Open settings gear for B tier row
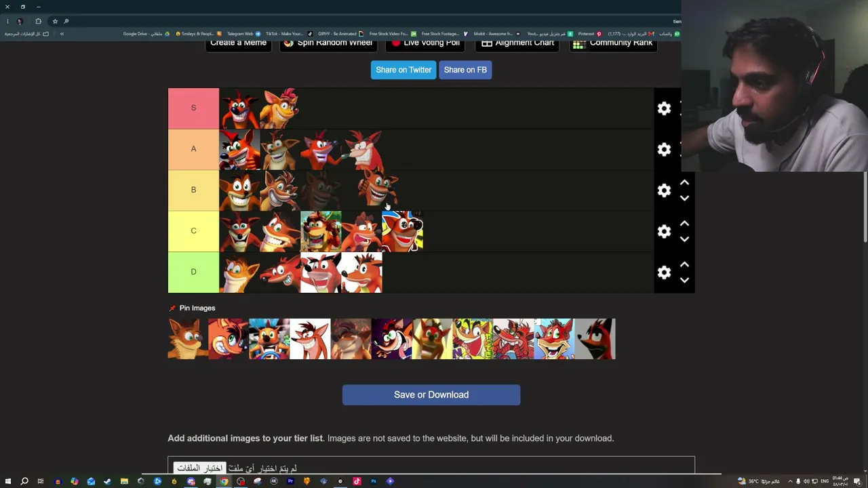Viewport: 868px width, 488px height. tap(664, 190)
